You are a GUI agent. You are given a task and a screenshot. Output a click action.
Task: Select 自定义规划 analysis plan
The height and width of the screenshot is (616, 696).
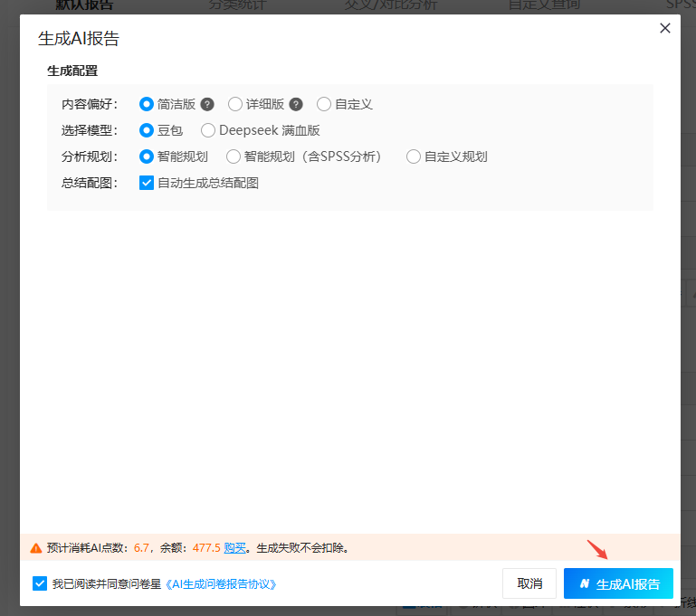point(414,156)
